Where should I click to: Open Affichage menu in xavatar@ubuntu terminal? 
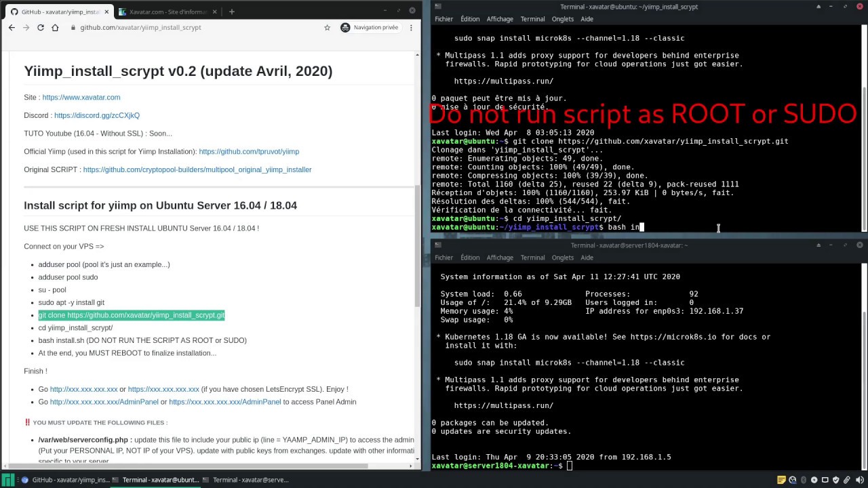click(500, 19)
